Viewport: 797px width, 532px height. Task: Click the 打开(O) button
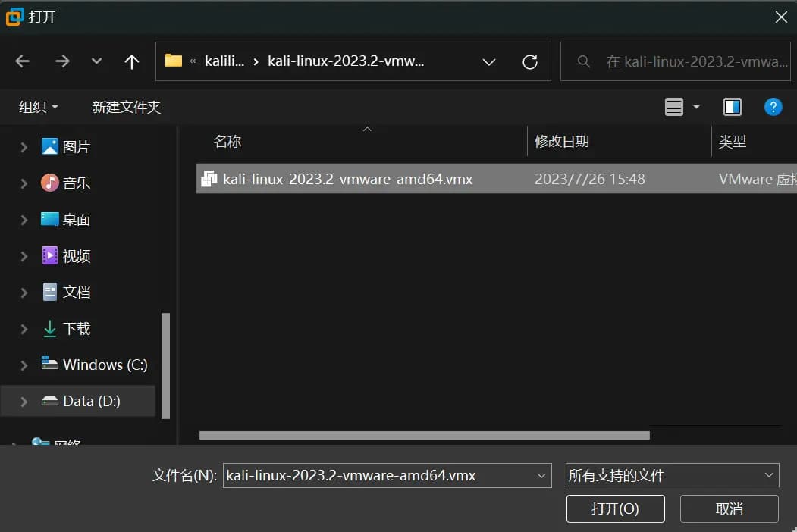pyautogui.click(x=615, y=509)
